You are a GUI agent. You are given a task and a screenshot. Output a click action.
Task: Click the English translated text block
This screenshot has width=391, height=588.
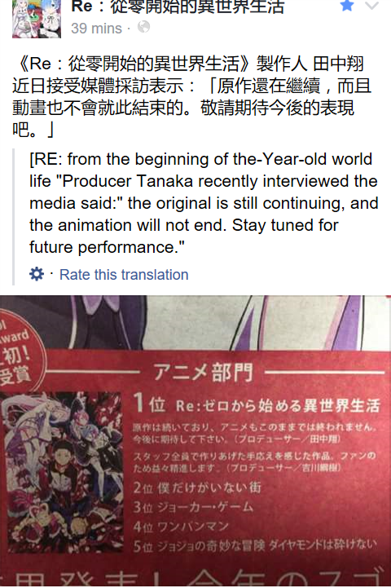tap(204, 203)
